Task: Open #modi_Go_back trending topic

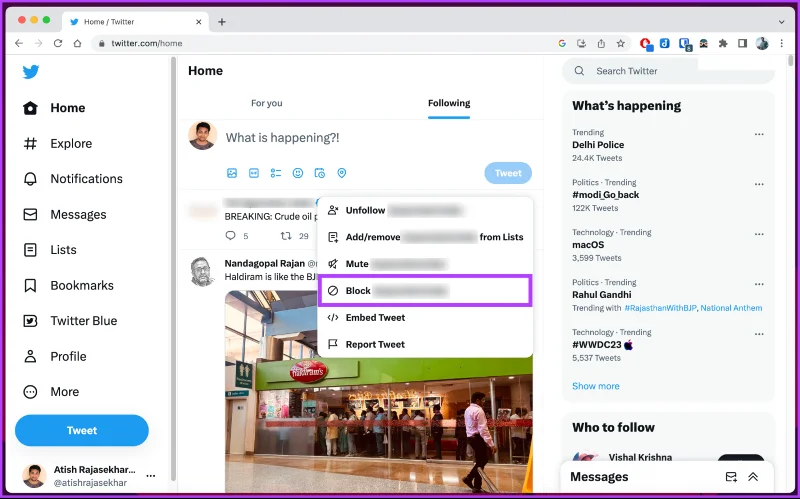Action: pos(605,195)
